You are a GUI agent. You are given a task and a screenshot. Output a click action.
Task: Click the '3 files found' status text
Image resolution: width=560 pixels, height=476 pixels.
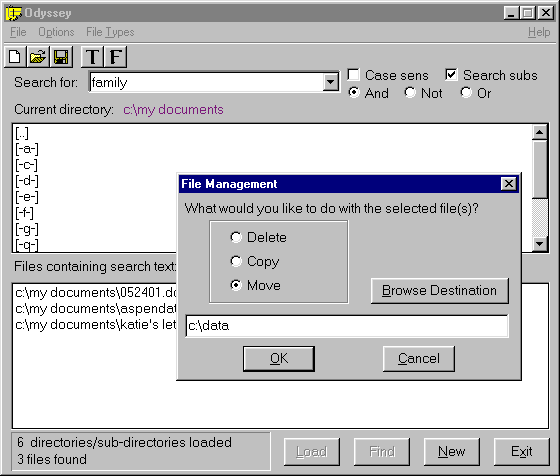(x=52, y=459)
